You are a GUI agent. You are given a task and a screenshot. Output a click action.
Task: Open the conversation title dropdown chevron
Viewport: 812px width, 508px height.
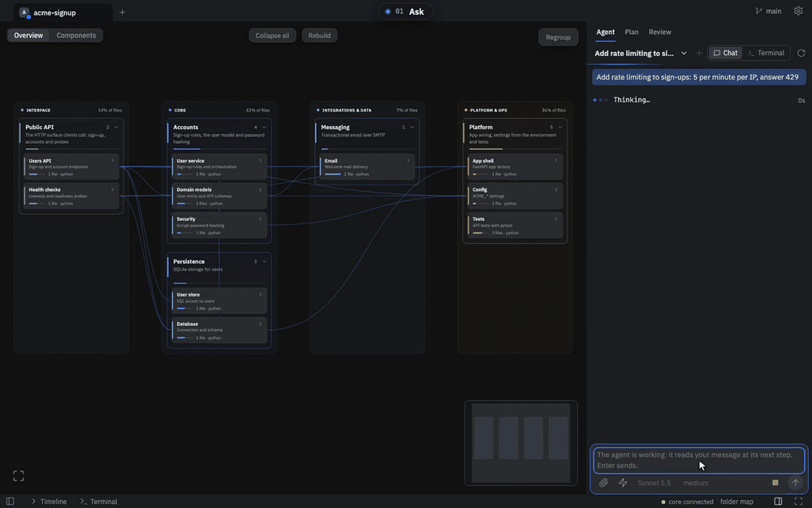pyautogui.click(x=684, y=54)
